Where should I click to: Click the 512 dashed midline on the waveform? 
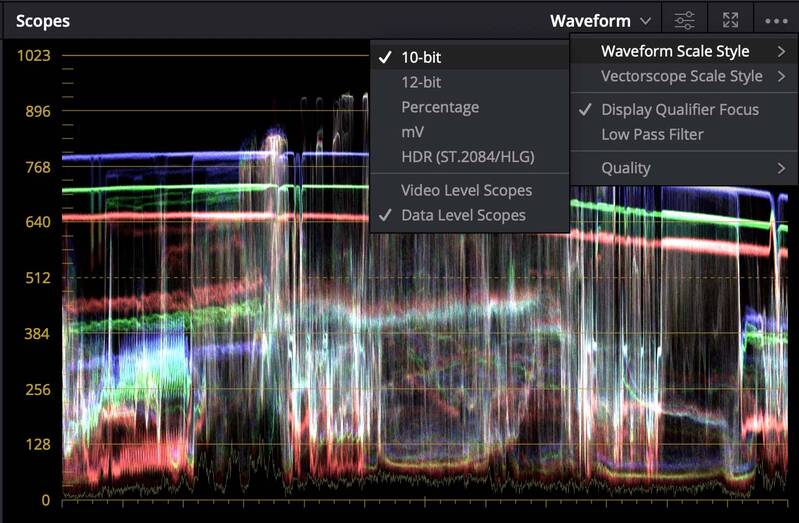point(214,278)
